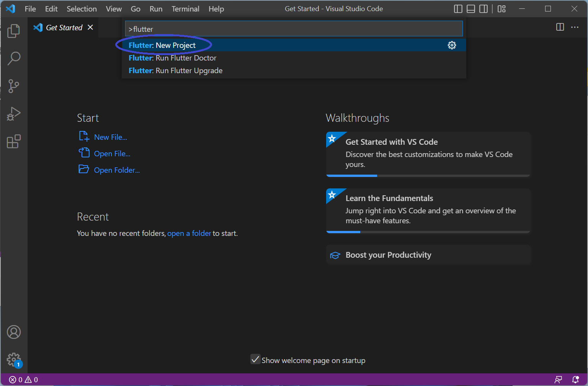This screenshot has width=588, height=386.
Task: Click the New File icon under Start
Action: [x=84, y=136]
